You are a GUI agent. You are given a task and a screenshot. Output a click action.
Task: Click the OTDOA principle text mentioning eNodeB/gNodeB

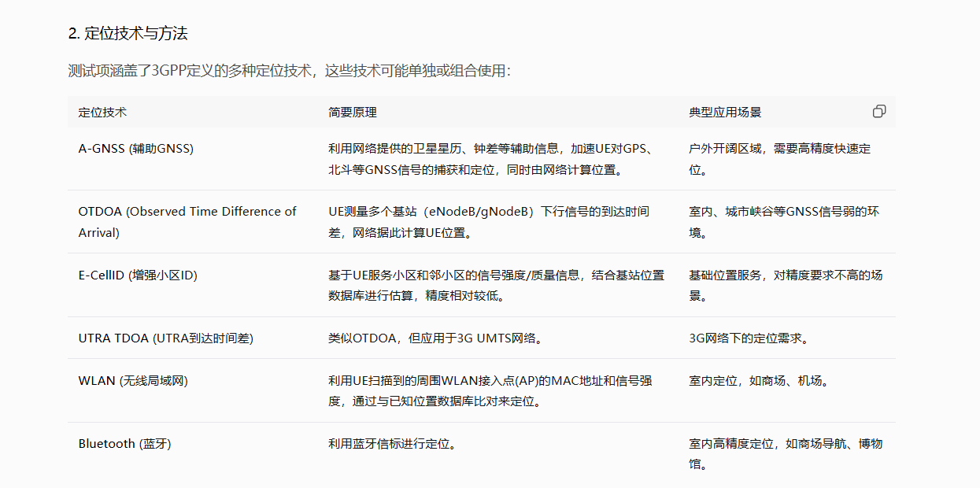(488, 222)
